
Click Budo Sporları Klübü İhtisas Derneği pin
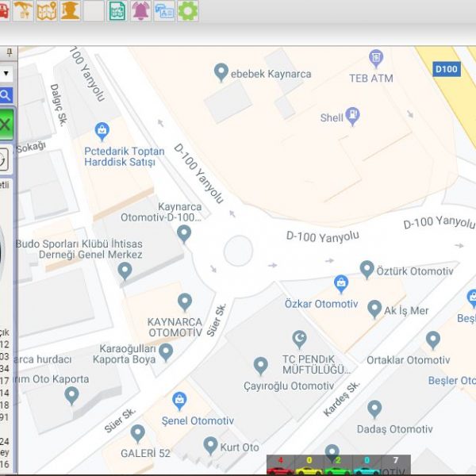(125, 271)
